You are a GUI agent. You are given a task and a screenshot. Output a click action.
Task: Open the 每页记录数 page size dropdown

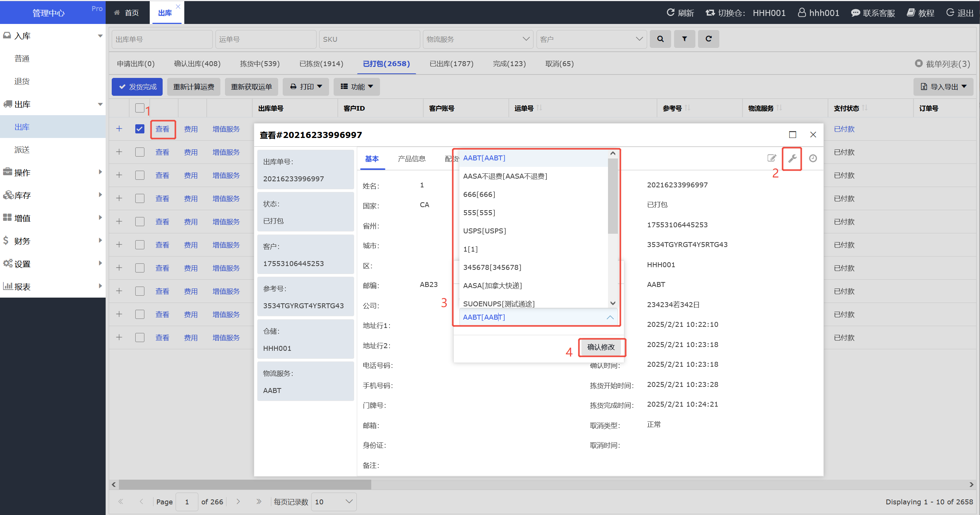click(x=334, y=502)
